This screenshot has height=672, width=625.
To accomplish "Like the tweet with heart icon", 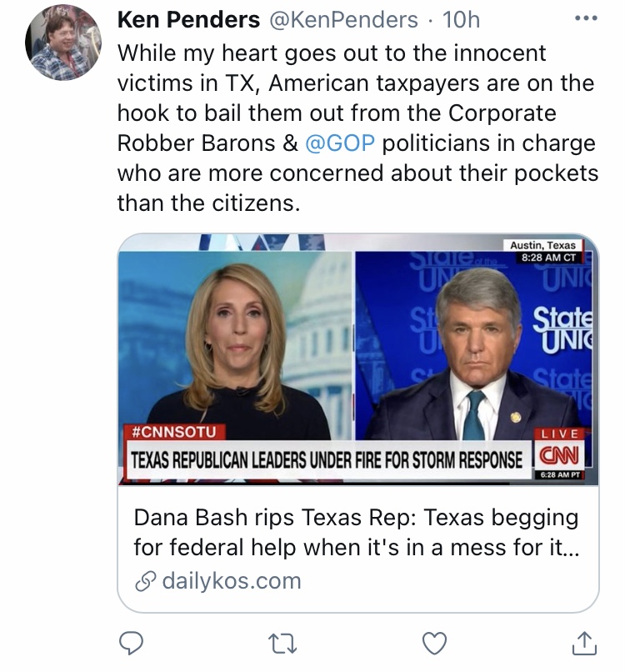I will [434, 644].
